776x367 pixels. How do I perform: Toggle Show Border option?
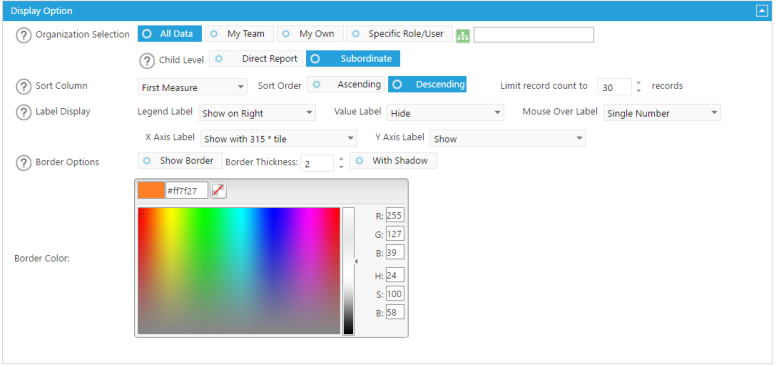click(x=180, y=161)
